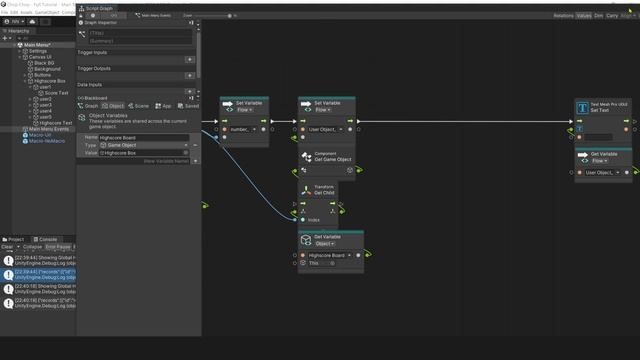The width and height of the screenshot is (640, 360).
Task: Switch to the Script Graph tab
Action: pos(96,8)
